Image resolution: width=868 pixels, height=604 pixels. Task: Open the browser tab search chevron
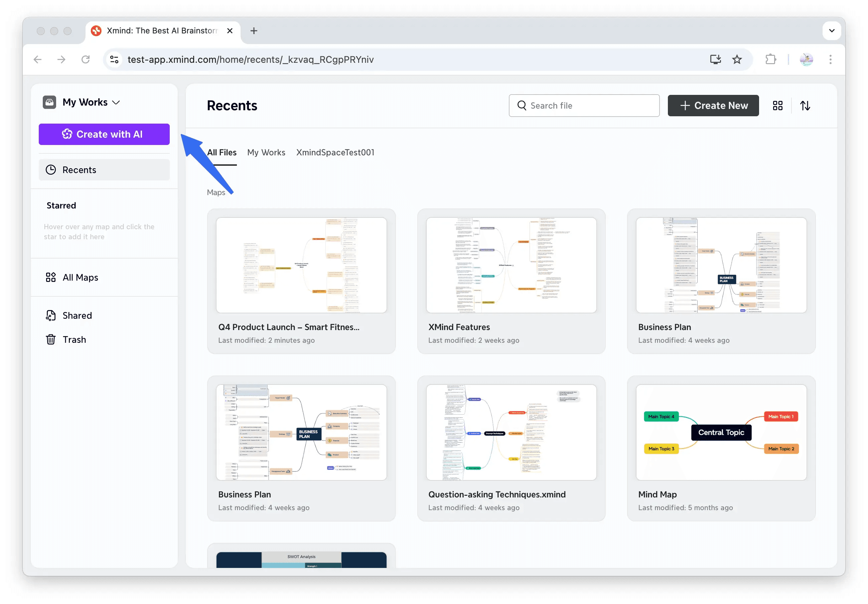[832, 31]
